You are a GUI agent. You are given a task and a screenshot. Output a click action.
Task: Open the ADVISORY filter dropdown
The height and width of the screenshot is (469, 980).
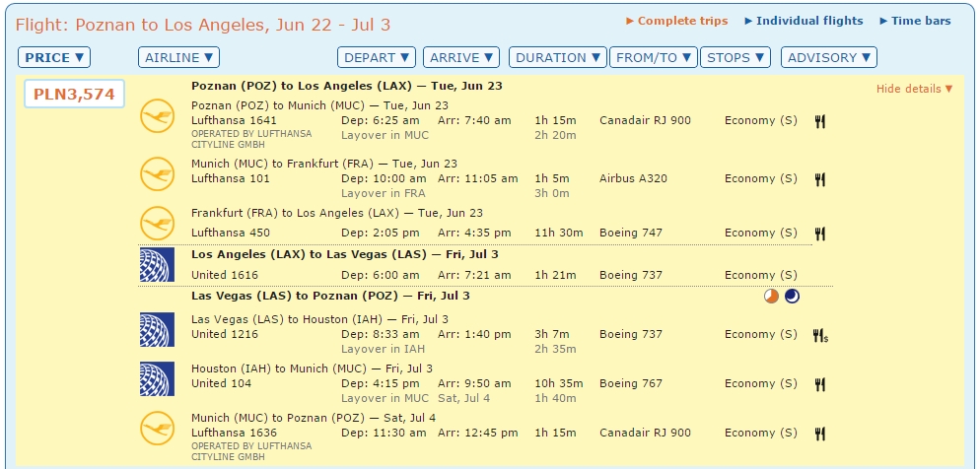tap(829, 57)
